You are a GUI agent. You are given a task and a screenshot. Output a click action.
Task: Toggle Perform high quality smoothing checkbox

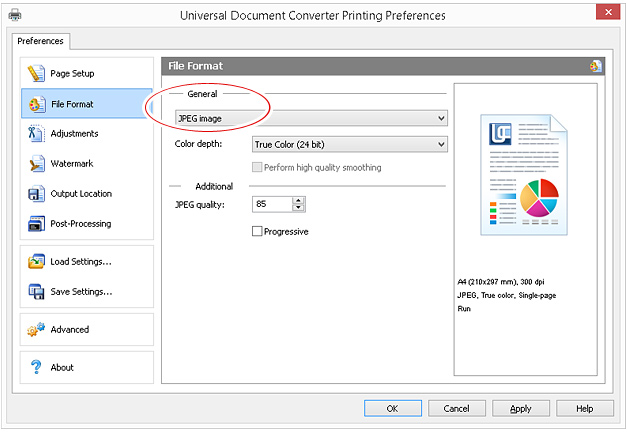(257, 167)
